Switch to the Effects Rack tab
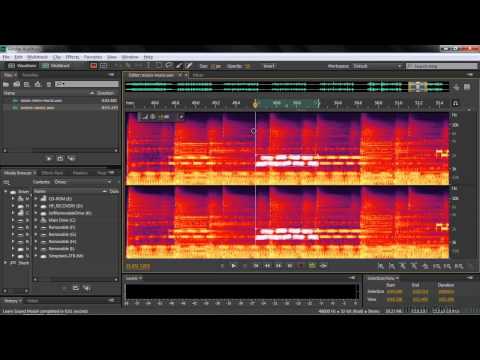 click(52, 173)
